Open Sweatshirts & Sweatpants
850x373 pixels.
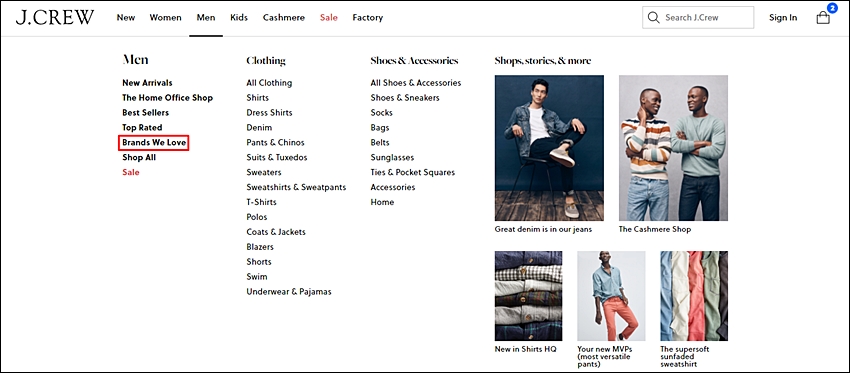[x=296, y=187]
